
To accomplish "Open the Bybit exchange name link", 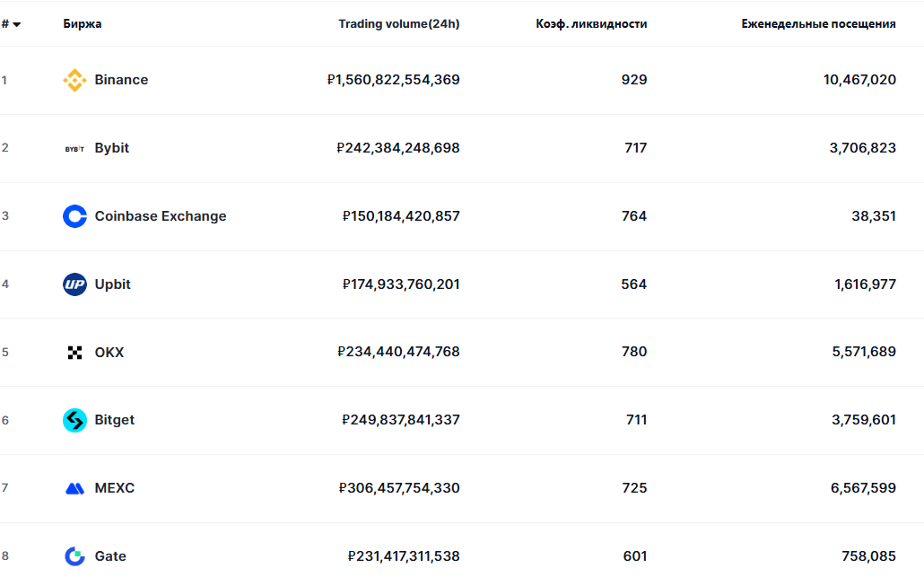I will [112, 148].
